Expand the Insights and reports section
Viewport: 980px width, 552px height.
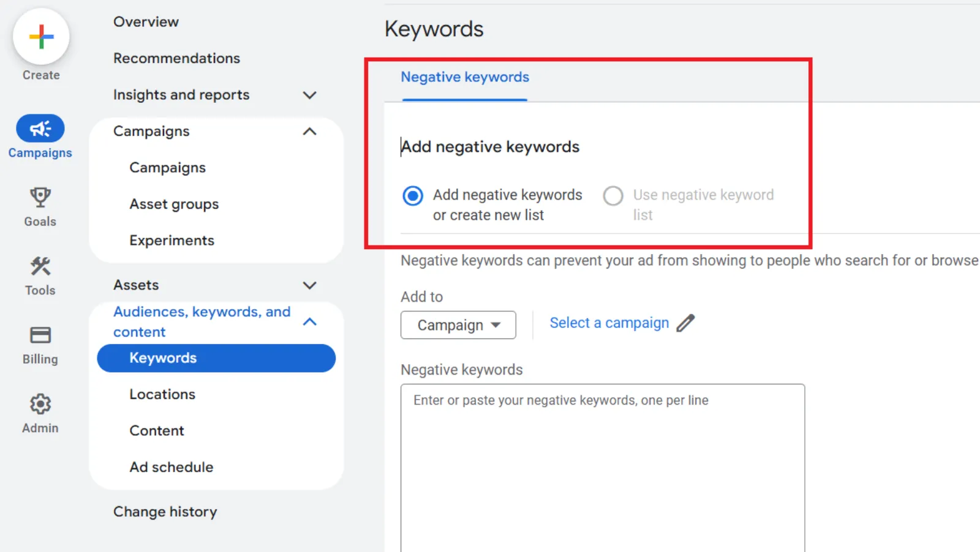point(310,95)
